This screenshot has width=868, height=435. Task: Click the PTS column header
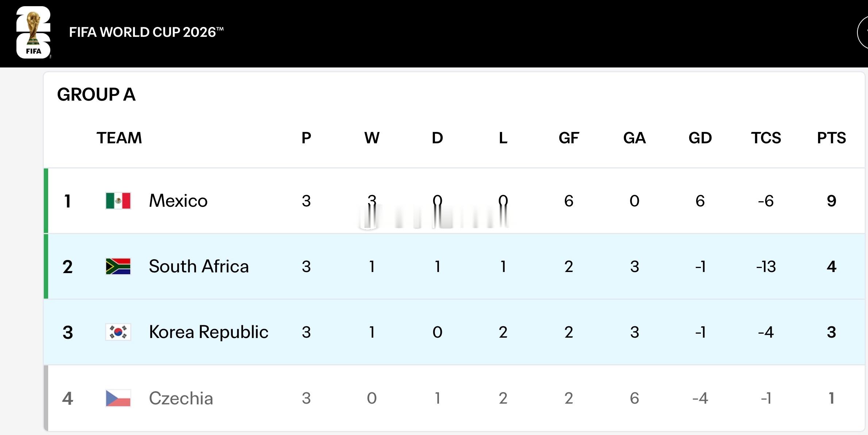832,138
